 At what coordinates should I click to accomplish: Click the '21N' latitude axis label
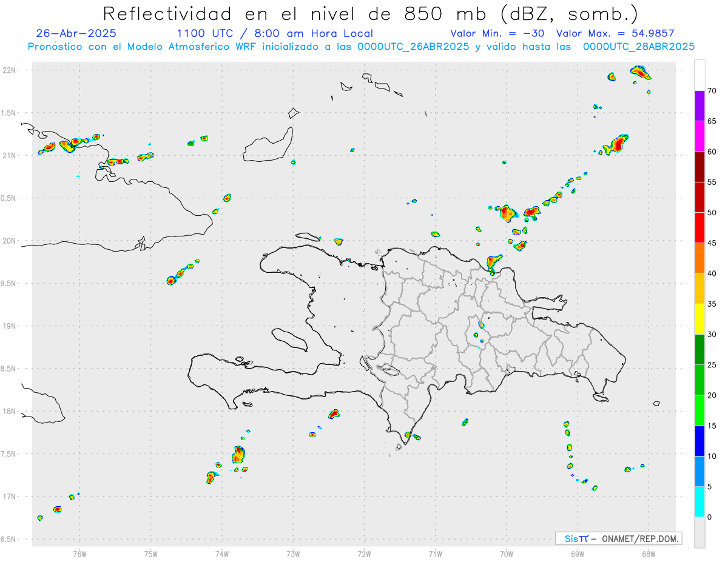10,156
